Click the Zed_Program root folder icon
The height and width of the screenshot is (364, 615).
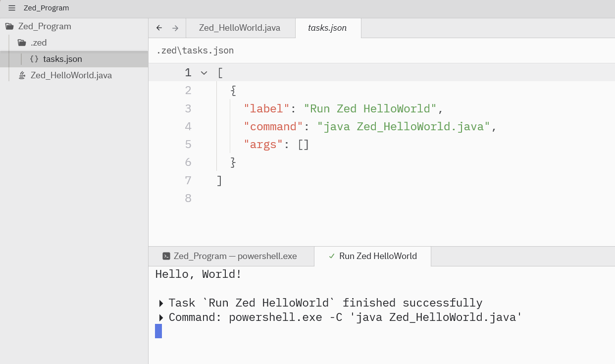pyautogui.click(x=9, y=26)
